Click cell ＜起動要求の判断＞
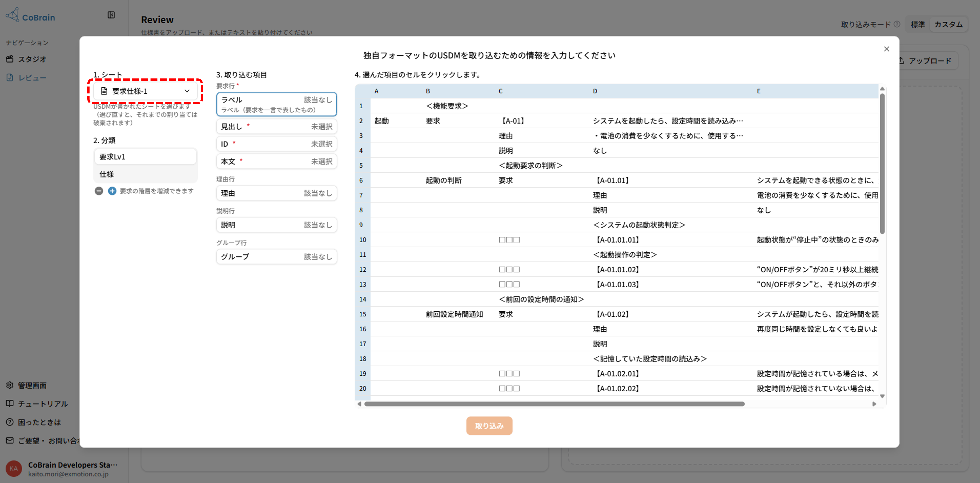Screen dimensions: 980x483 (542, 165)
